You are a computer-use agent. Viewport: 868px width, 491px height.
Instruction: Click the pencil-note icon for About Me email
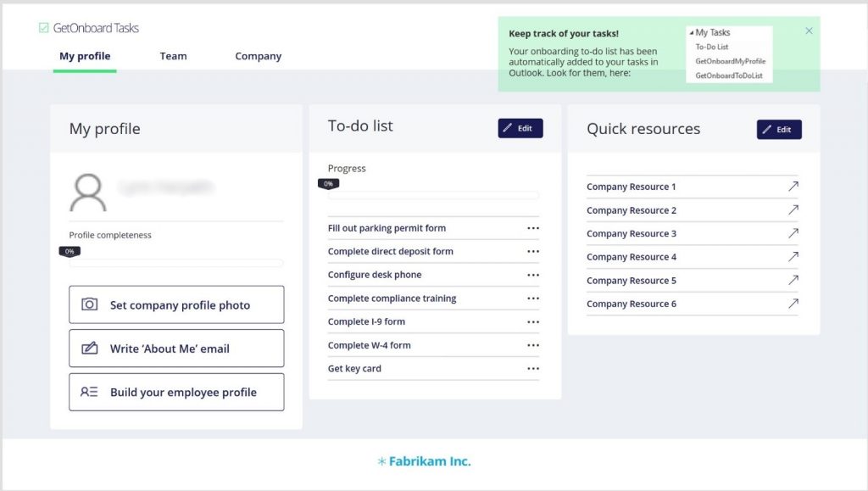pyautogui.click(x=90, y=349)
